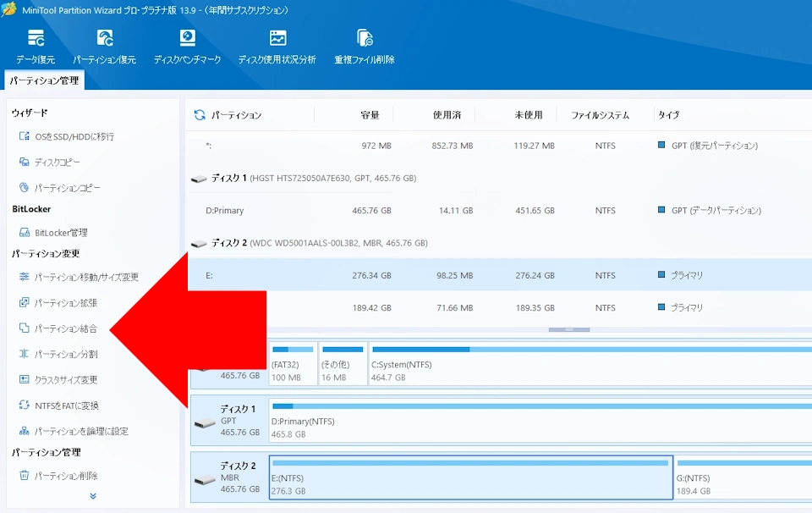812x513 pixels.
Task: Select the 972 MB recovery partition row
Action: [x=499, y=146]
